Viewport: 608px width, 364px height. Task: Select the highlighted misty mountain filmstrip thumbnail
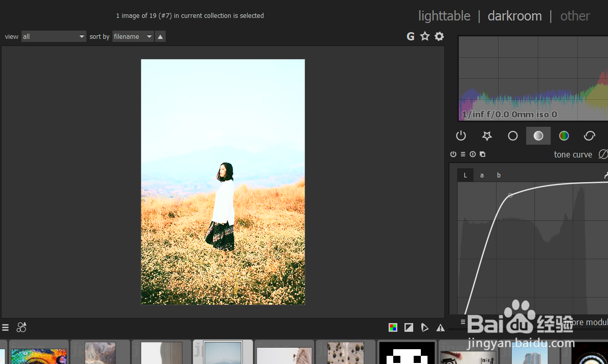click(223, 353)
